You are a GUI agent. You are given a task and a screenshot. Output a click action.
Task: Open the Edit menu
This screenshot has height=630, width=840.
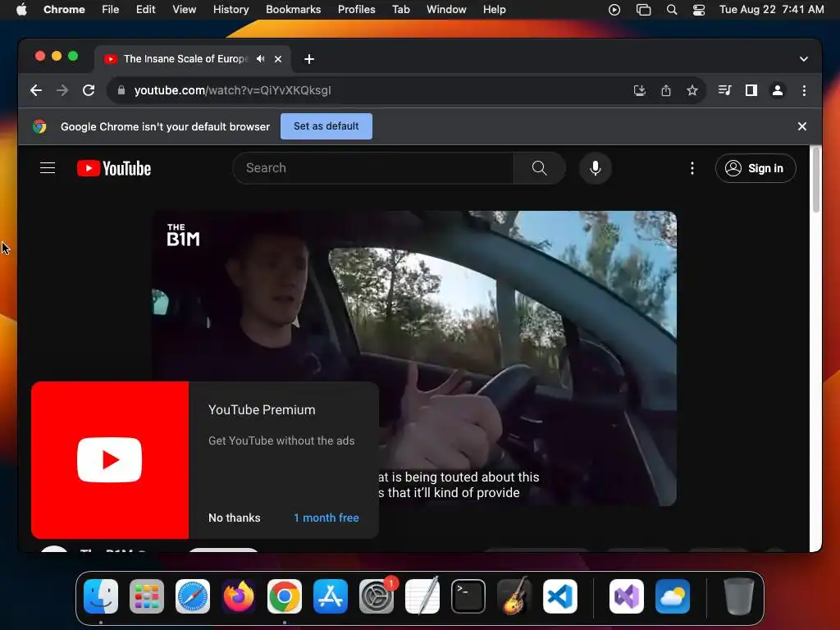coord(146,10)
